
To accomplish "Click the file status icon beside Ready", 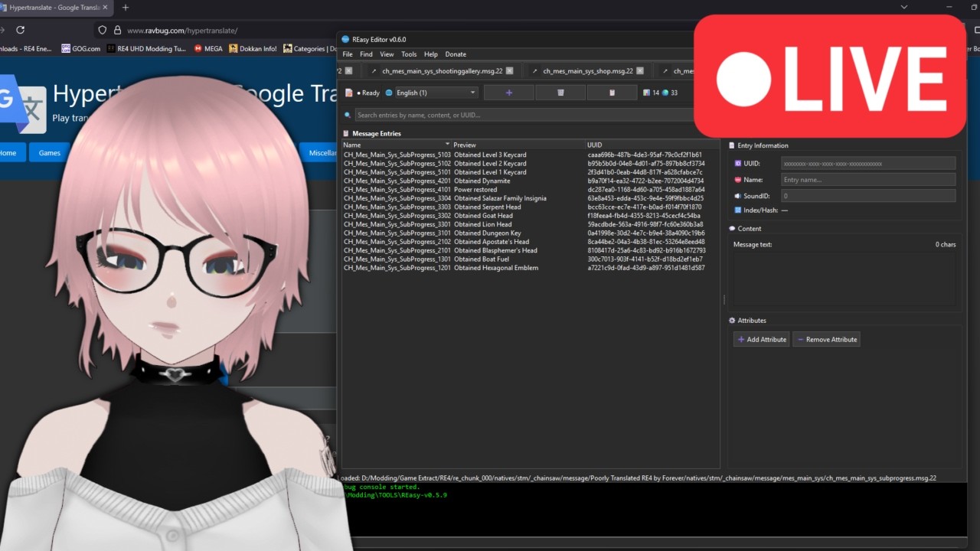I will [x=348, y=93].
